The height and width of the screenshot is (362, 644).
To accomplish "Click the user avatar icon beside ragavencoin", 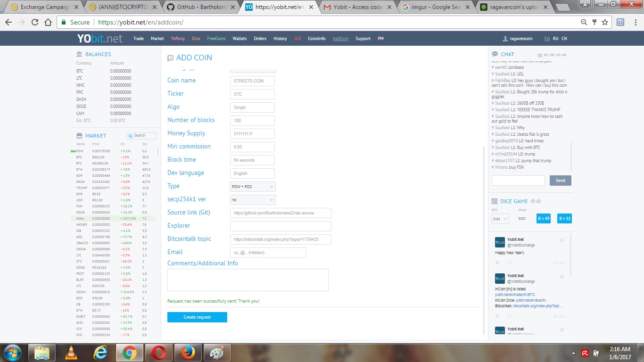I will 506,39.
